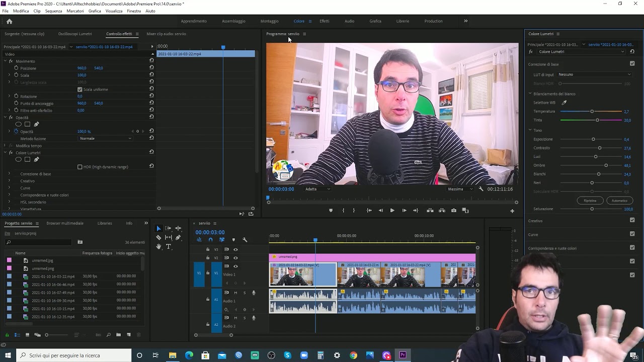Click Windows Start button
The width and height of the screenshot is (644, 362).
click(x=8, y=355)
